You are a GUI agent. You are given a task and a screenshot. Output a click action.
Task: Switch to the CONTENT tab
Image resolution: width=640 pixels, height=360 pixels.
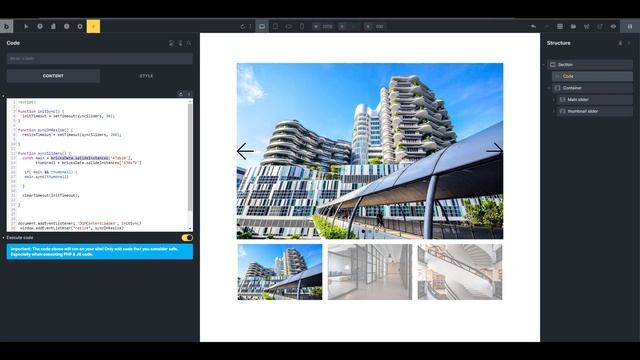click(x=53, y=76)
